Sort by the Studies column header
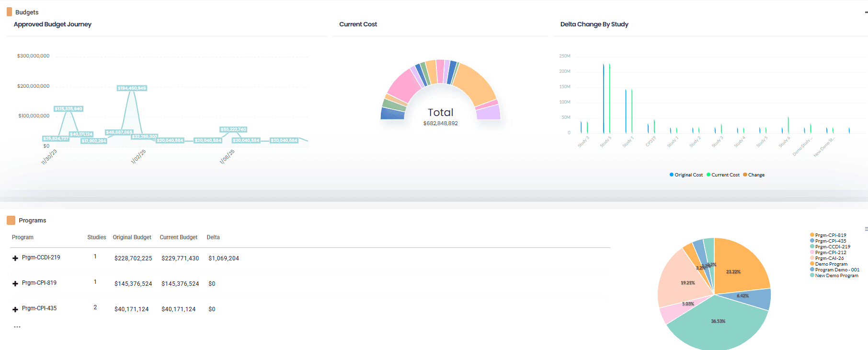The width and height of the screenshot is (868, 350). (x=96, y=237)
